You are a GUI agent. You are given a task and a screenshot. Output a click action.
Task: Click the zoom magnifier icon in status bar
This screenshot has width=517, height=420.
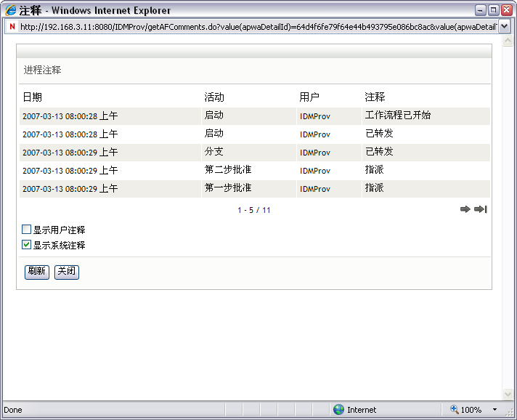click(455, 409)
